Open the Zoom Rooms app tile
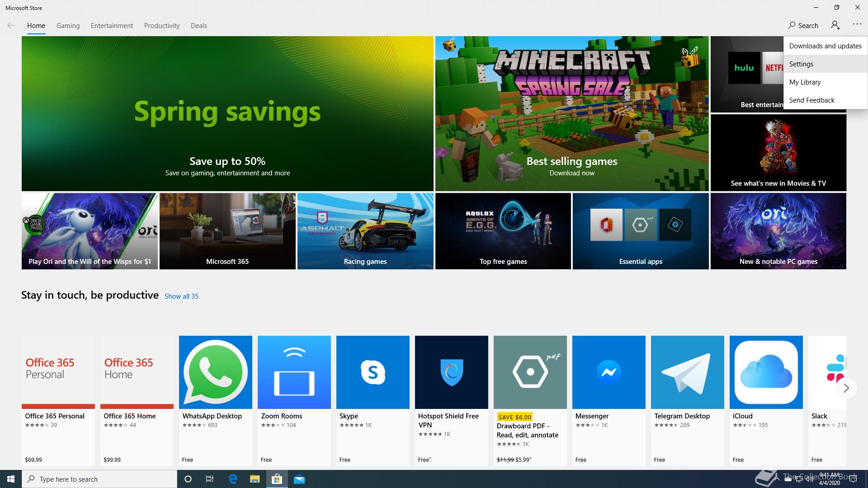 pos(294,400)
